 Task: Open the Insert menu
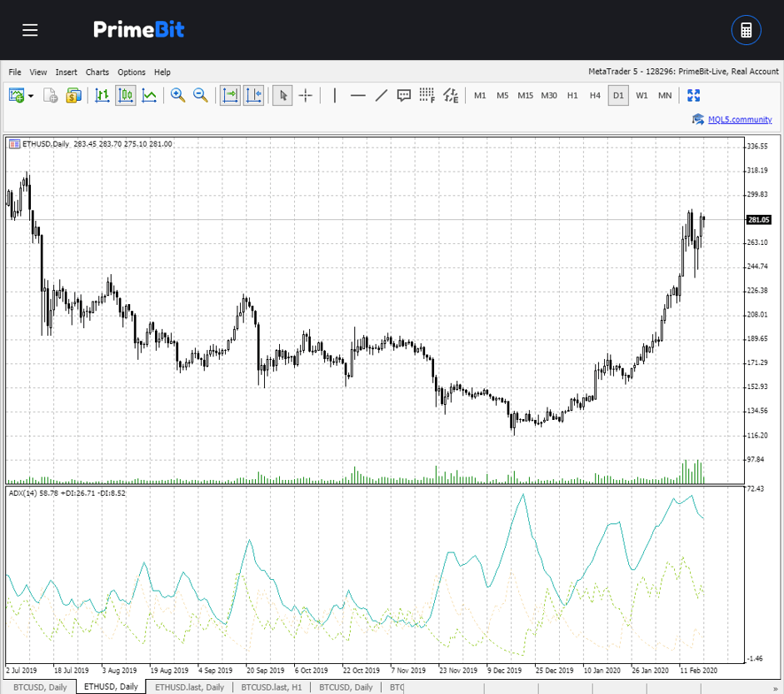(x=67, y=72)
